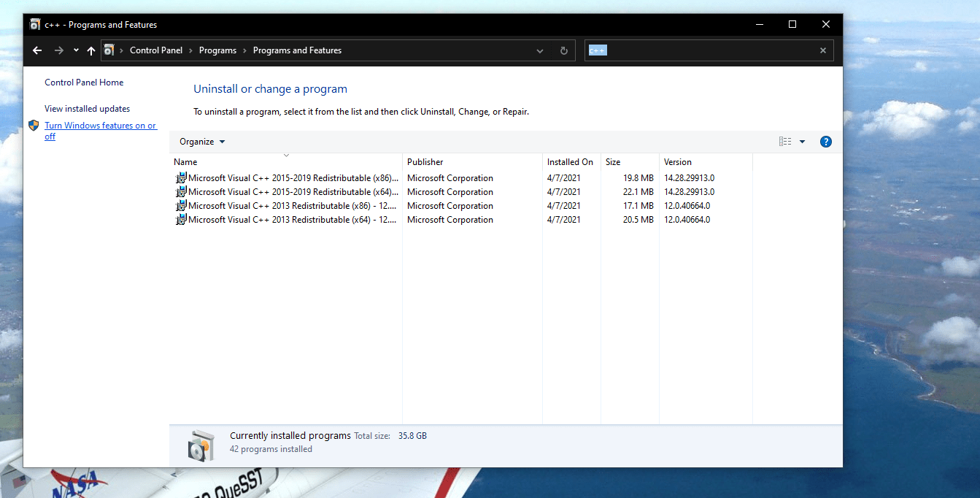Click the change view icon near Organize
This screenshot has width=980, height=498.
(784, 141)
